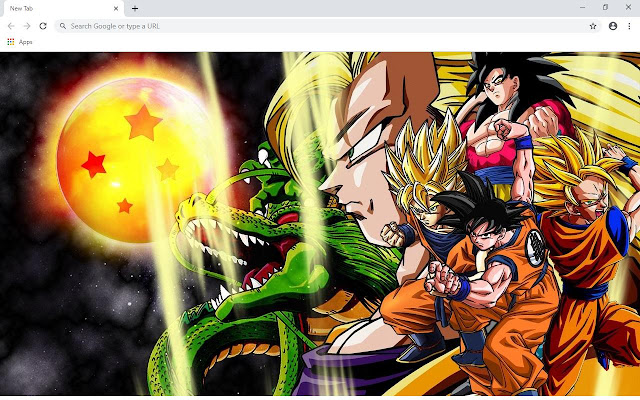Click the browser Forward arrow
The height and width of the screenshot is (400, 640).
(27, 26)
